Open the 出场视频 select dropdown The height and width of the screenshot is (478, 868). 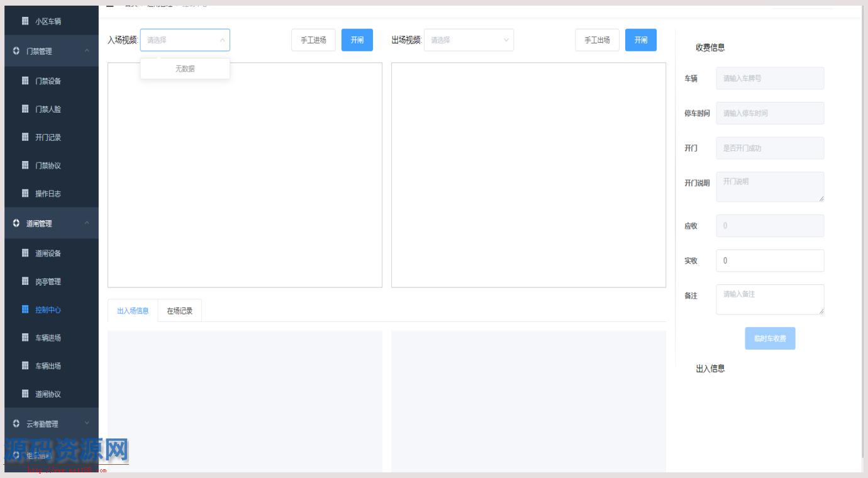pyautogui.click(x=469, y=40)
